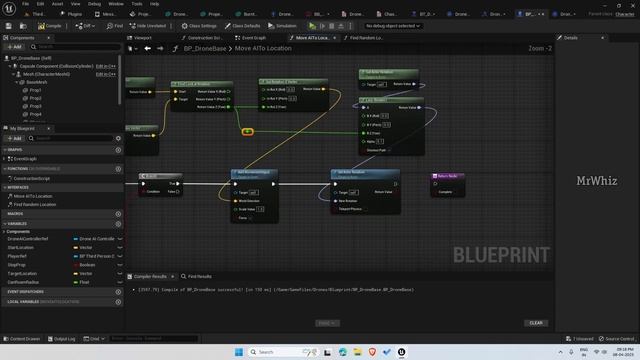This screenshot has width=640, height=360.
Task: Add new variable with VARIABLES plus icon
Action: (118, 224)
